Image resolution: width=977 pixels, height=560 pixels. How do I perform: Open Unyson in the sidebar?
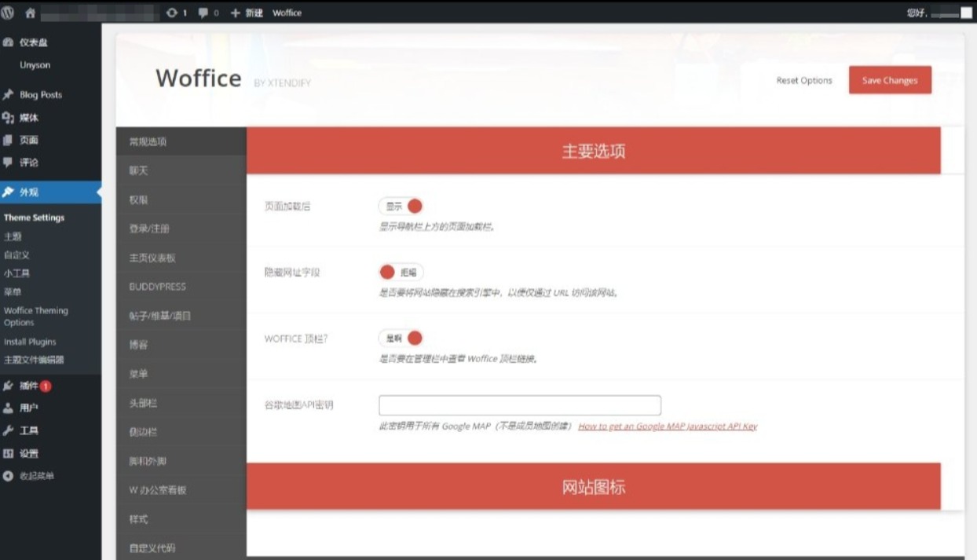[x=35, y=65]
